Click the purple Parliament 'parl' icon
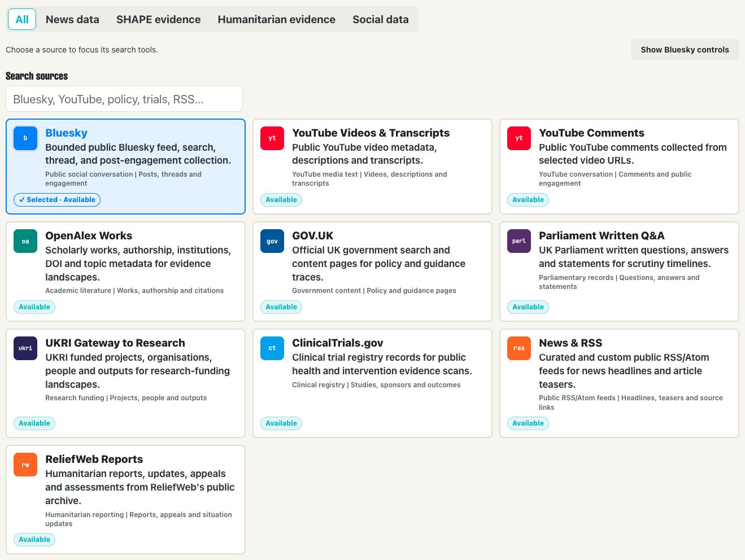Viewport: 745px width, 560px height. tap(519, 241)
